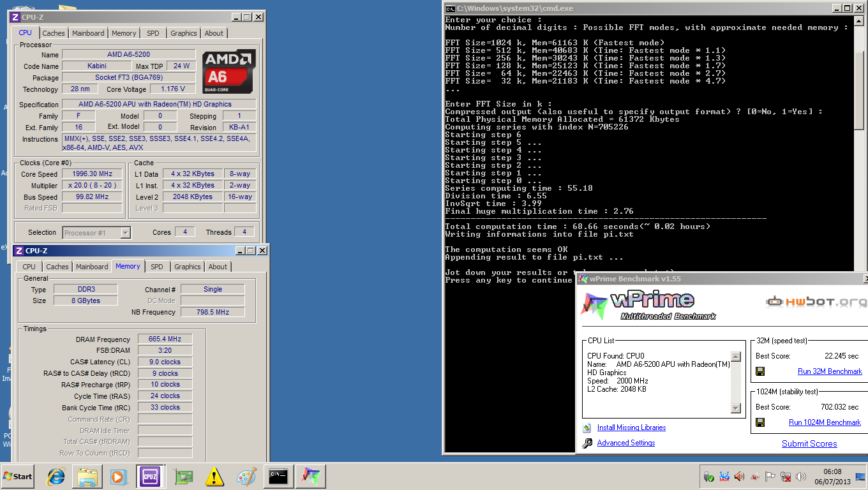Run 1024M Benchmark in wPrime

tap(825, 422)
